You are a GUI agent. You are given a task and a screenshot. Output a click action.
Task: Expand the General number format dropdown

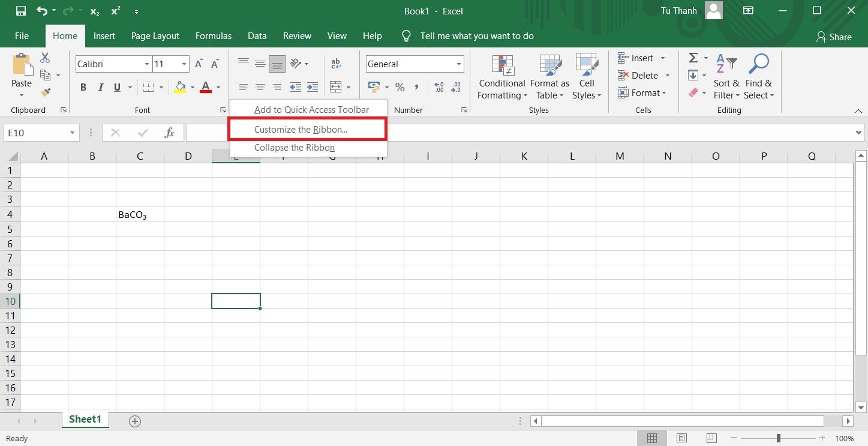pos(459,64)
